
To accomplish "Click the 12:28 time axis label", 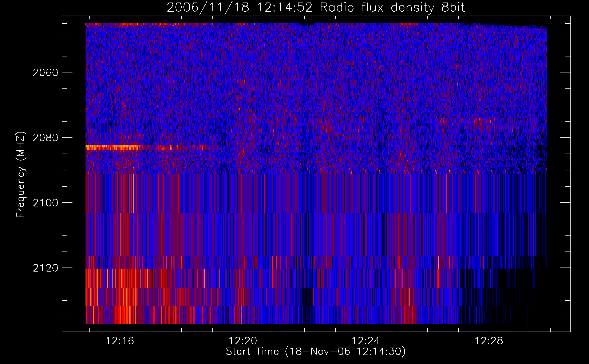I will pyautogui.click(x=489, y=341).
